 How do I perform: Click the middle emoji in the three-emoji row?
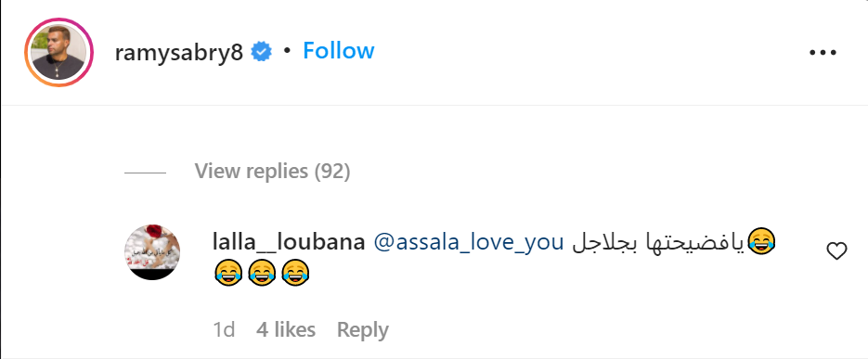(x=262, y=274)
